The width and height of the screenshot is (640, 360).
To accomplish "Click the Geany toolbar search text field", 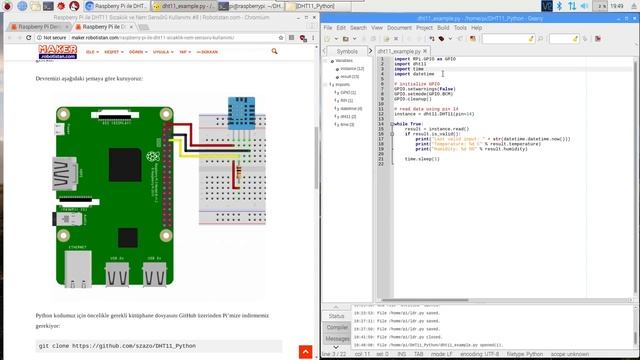I will click(x=508, y=39).
